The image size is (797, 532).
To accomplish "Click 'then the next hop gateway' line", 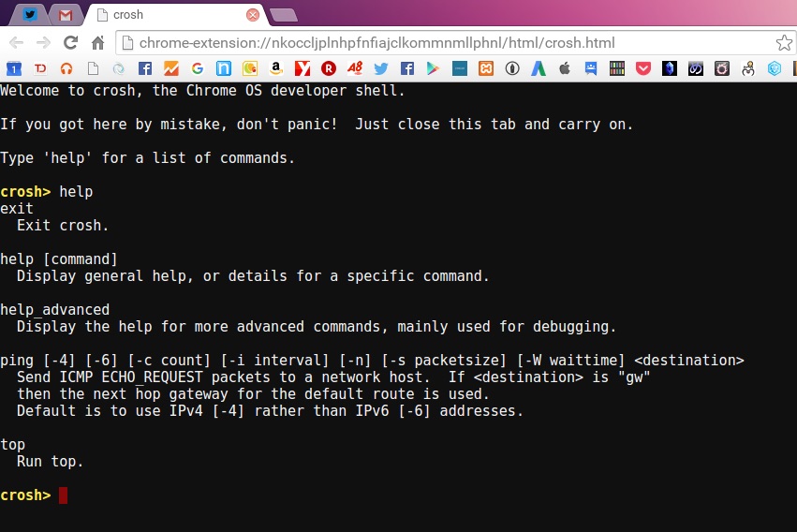I will (253, 394).
